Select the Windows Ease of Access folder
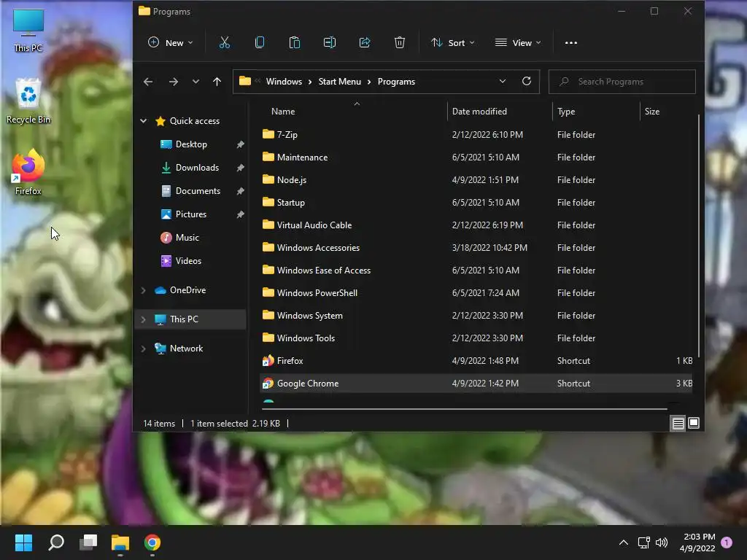The width and height of the screenshot is (747, 560). coord(476,271)
